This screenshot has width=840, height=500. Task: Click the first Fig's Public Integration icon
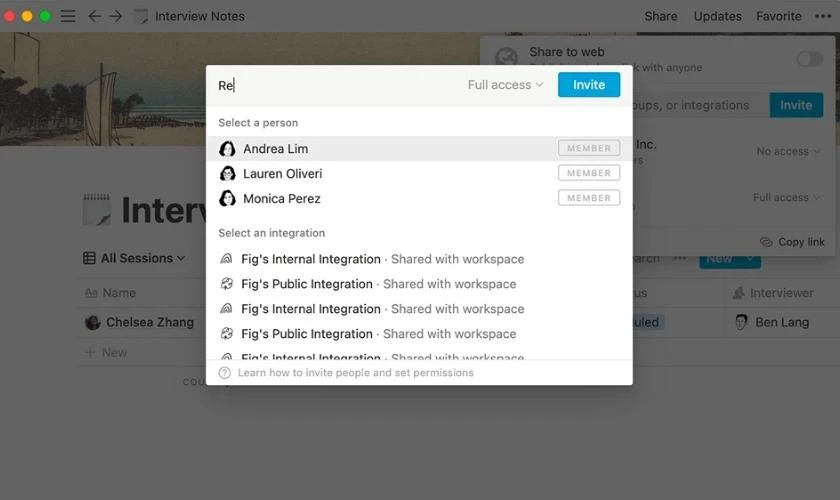[227, 283]
